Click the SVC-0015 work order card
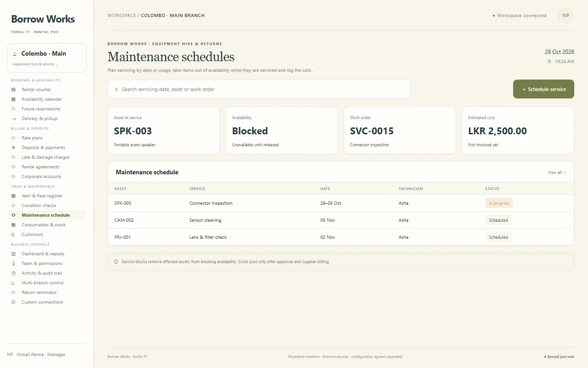This screenshot has height=368, width=588. (400, 131)
